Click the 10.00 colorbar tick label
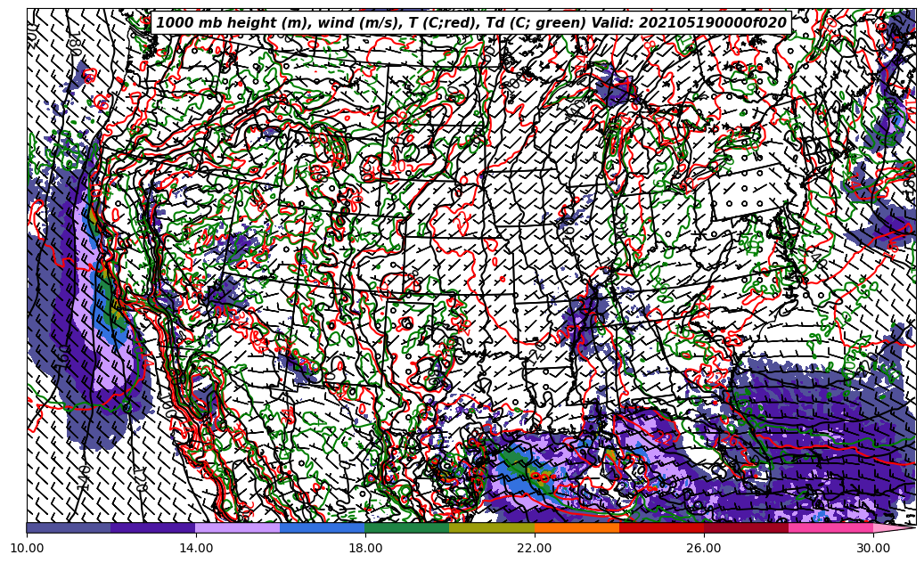Viewport: 924px width, 563px height. click(x=27, y=548)
